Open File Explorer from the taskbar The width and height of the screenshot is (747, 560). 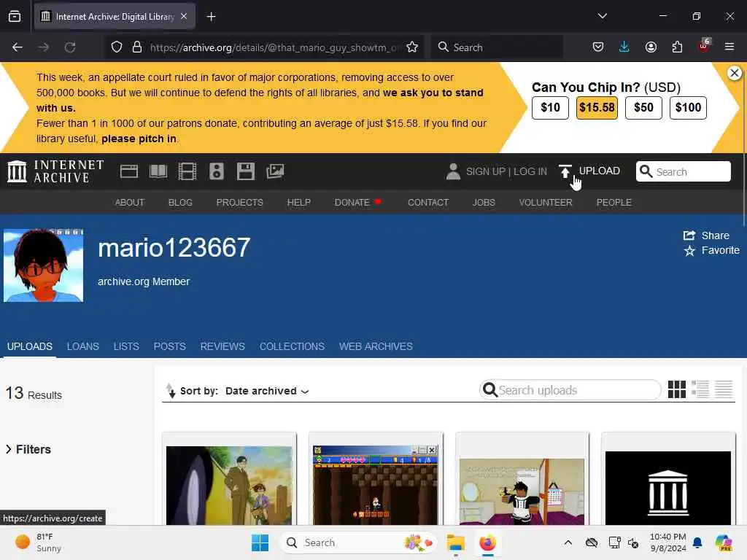[455, 542]
